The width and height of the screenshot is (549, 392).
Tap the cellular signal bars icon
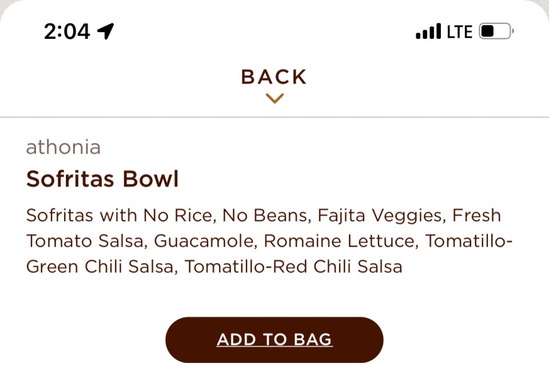[428, 31]
